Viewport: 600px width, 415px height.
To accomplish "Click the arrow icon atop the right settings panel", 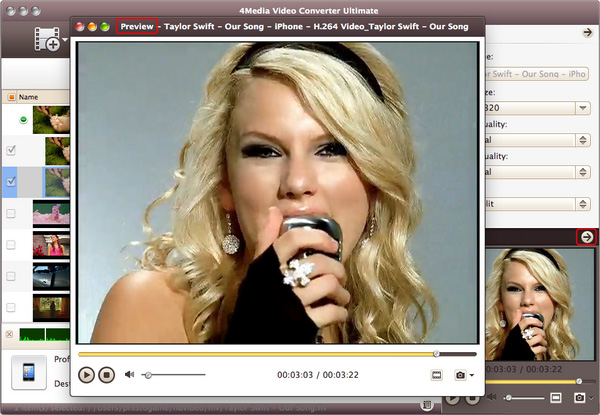I will (588, 33).
